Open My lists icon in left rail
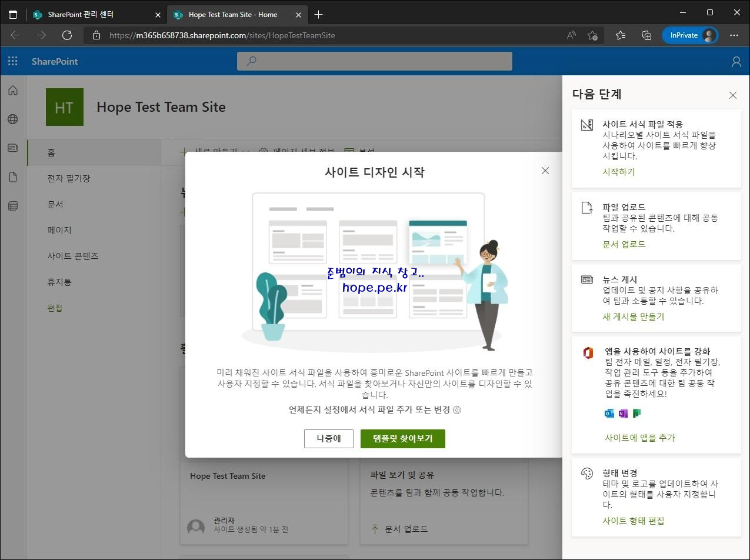The image size is (750, 560). (13, 206)
